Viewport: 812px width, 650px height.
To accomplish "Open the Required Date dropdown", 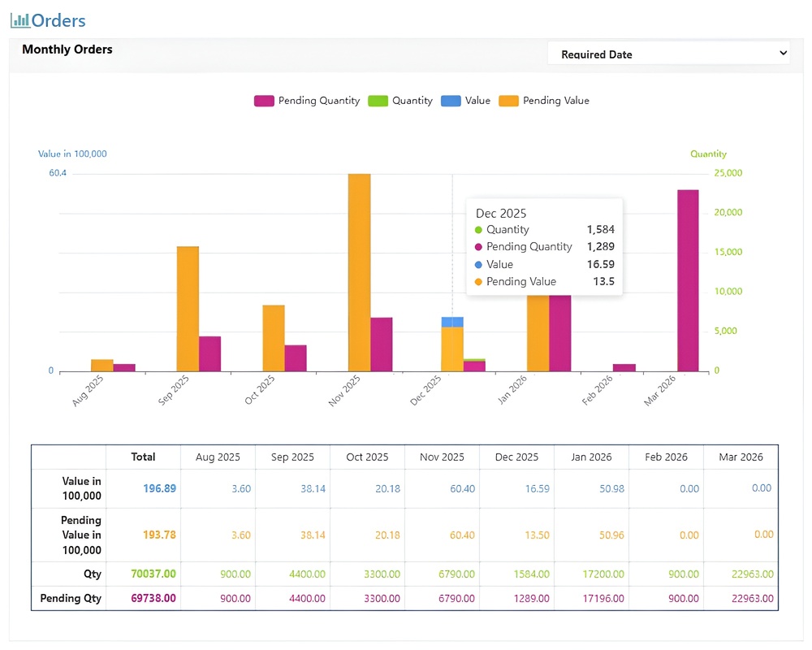I will pyautogui.click(x=668, y=54).
